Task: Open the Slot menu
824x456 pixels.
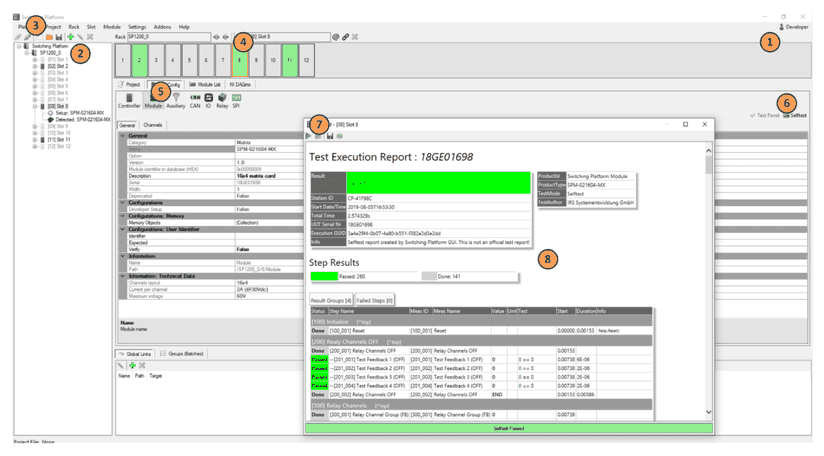Action: coord(91,27)
